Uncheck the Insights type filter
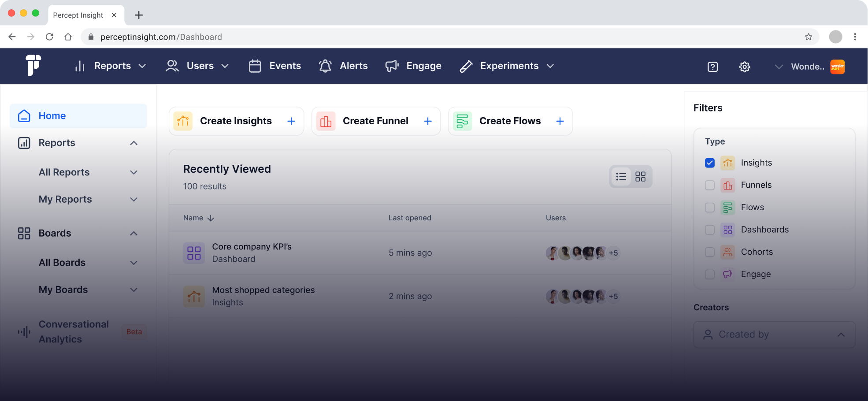Screen dimensions: 868x401 click(710, 163)
